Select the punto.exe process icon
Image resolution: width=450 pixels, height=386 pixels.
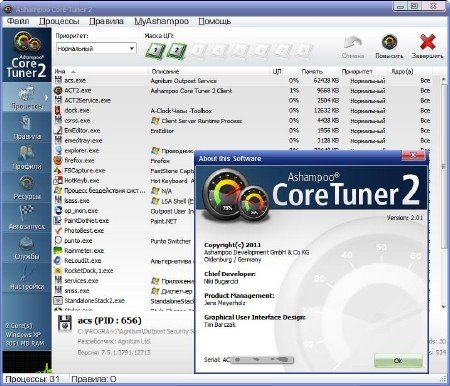[58, 241]
